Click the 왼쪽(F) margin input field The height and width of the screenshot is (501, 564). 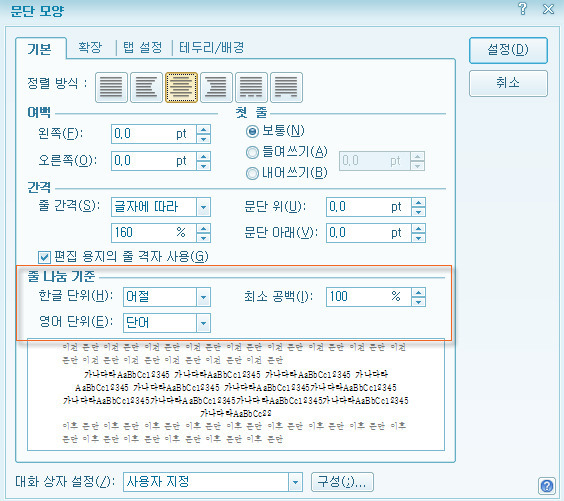pos(154,134)
